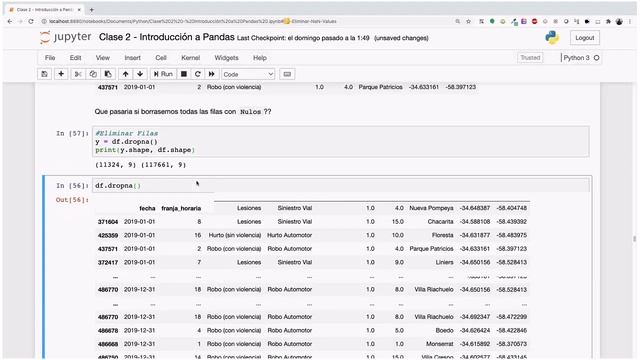
Task: Open a new browser tab
Action: (x=91, y=9)
